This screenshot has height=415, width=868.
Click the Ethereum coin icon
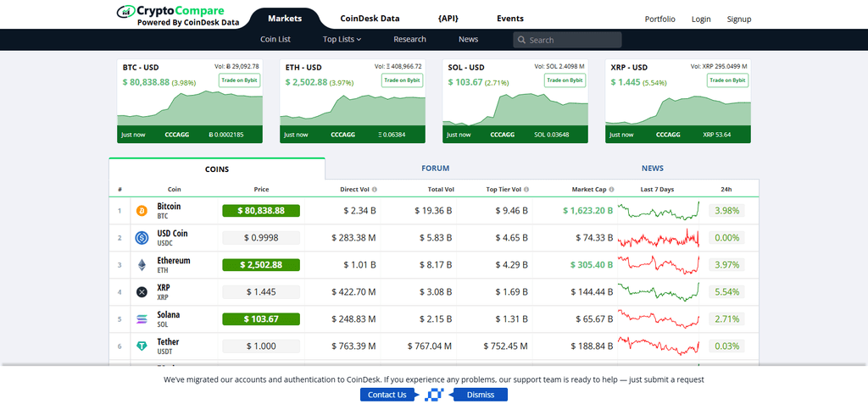click(142, 265)
